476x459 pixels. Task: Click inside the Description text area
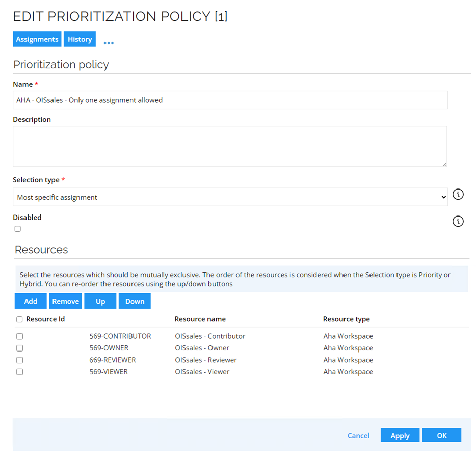click(x=230, y=146)
